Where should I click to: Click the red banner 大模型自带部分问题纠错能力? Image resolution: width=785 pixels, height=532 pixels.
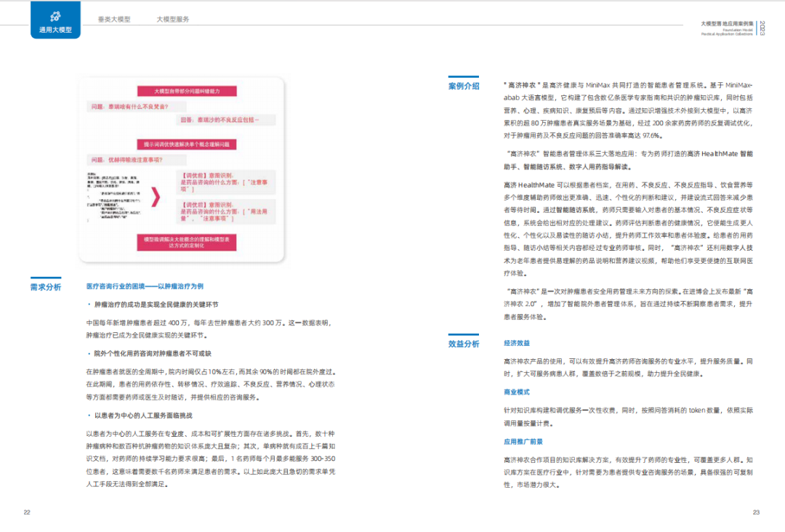(x=187, y=91)
